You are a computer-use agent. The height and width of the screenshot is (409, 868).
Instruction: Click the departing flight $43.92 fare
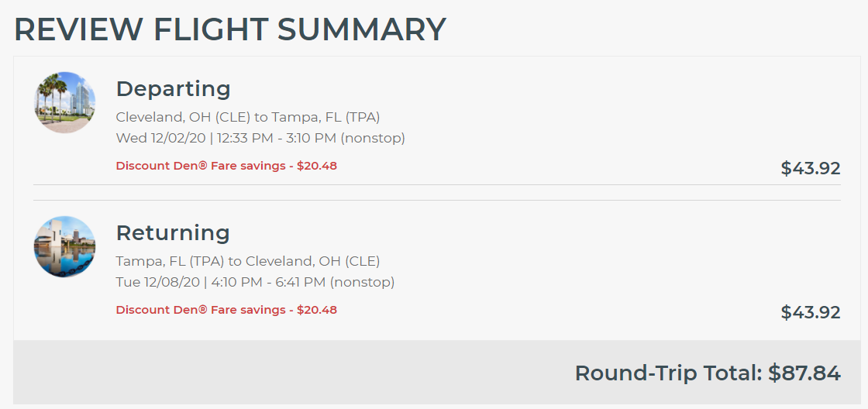[x=810, y=168]
